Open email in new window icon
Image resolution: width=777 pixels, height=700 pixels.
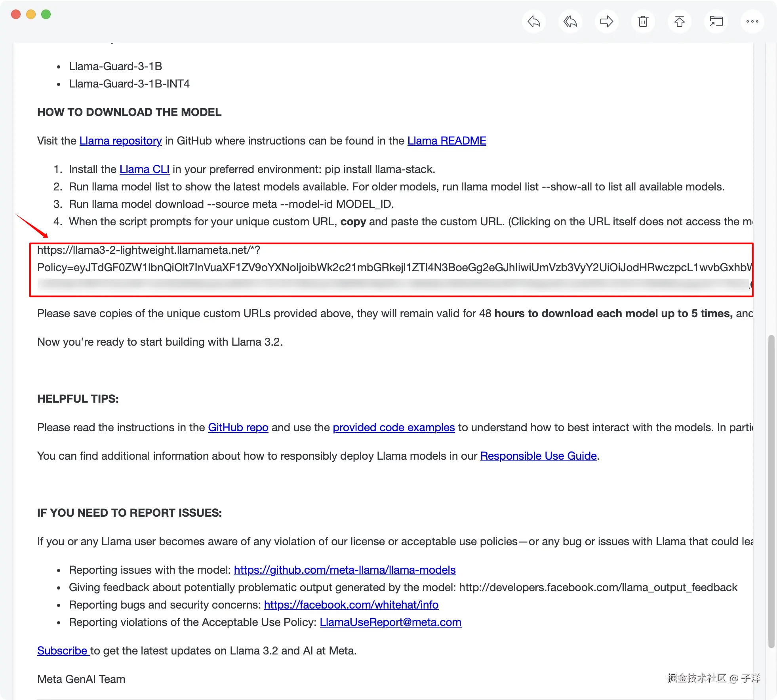[x=716, y=21]
